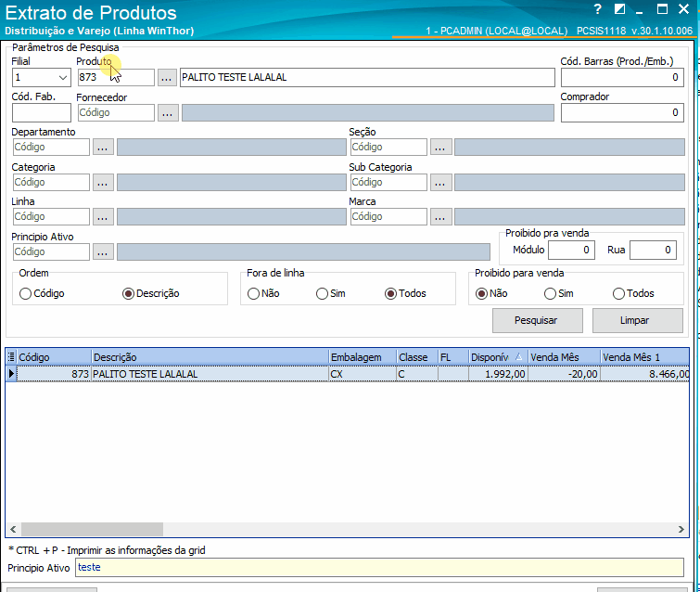700x592 pixels.
Task: Open the Produto lookup ellipsis button
Action: (x=167, y=78)
